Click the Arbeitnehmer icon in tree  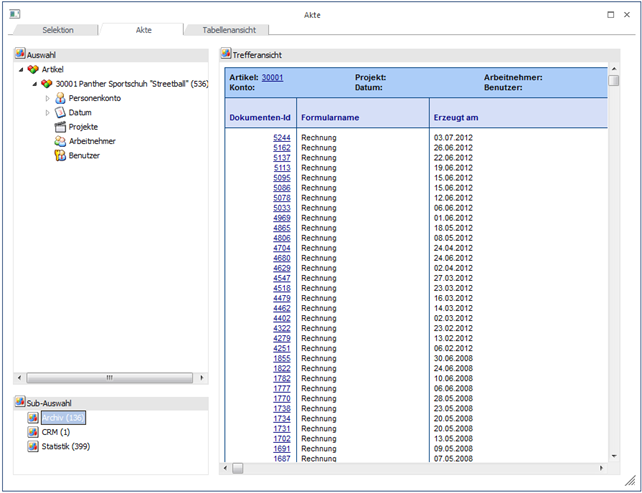click(60, 141)
